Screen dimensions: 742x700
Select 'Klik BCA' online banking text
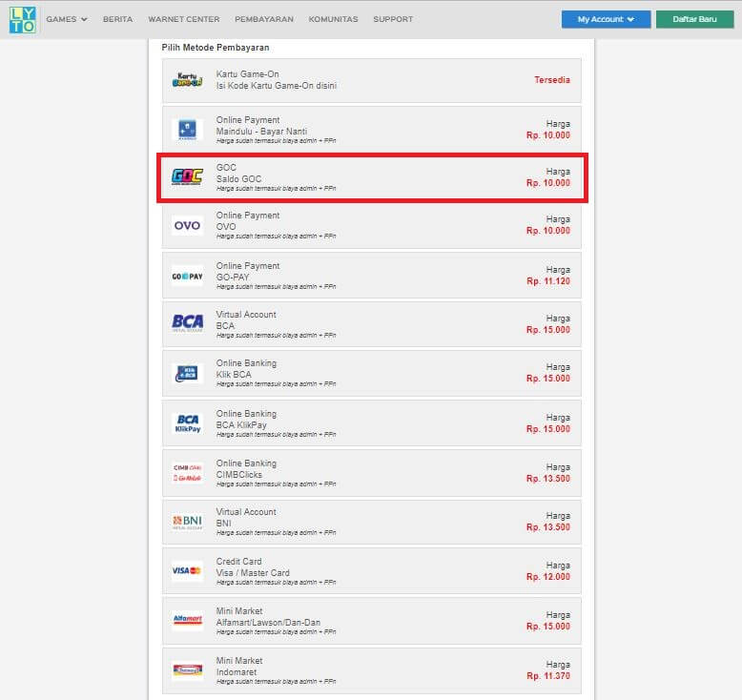click(x=234, y=375)
